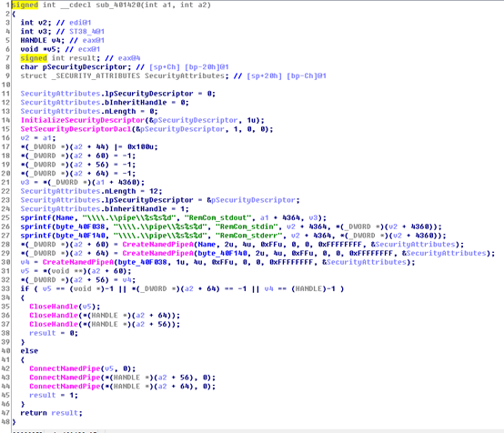Image resolution: width=504 pixels, height=433 pixels.
Task: Click CreateNamedPipeA call on line 29
Action: pos(157,253)
